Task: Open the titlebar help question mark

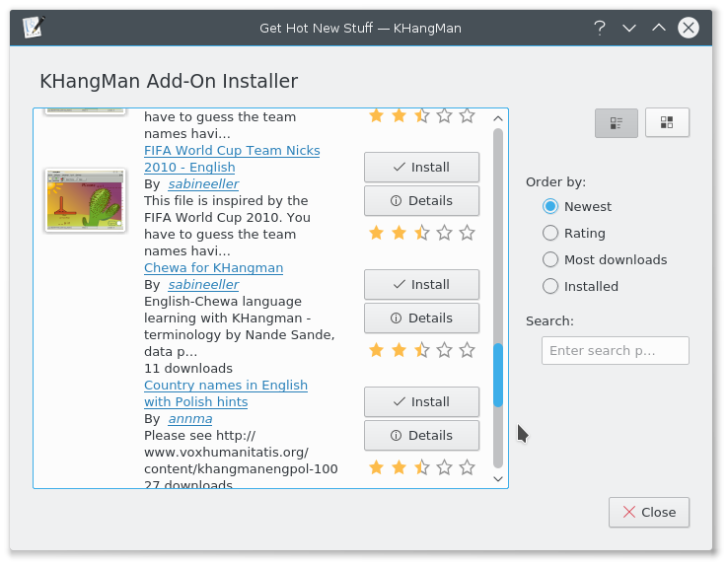Action: 600,28
